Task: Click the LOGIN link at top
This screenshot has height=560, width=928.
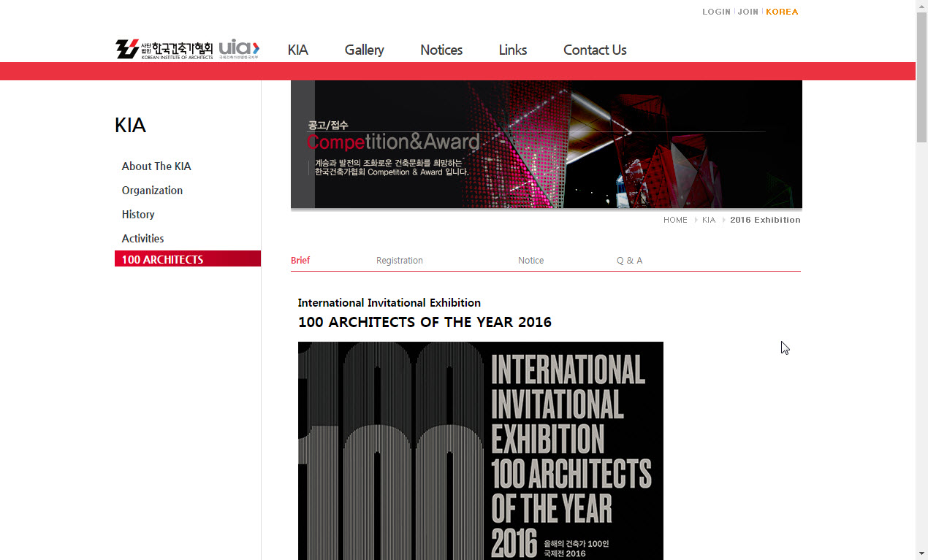Action: (716, 12)
